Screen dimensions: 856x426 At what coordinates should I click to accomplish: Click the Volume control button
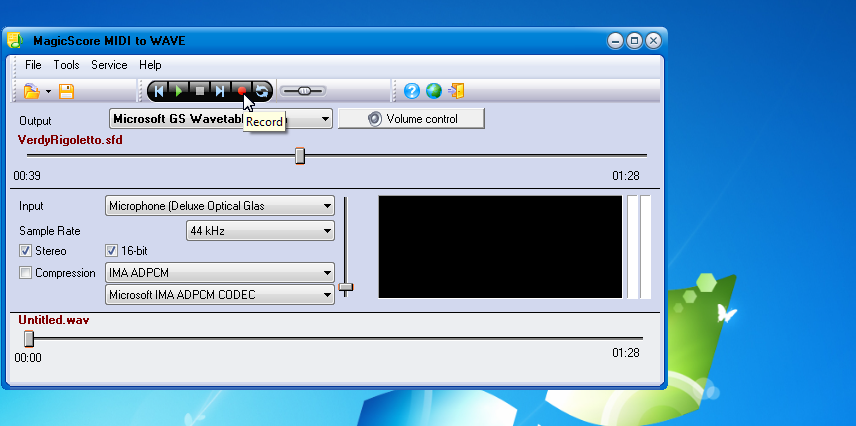pos(411,119)
